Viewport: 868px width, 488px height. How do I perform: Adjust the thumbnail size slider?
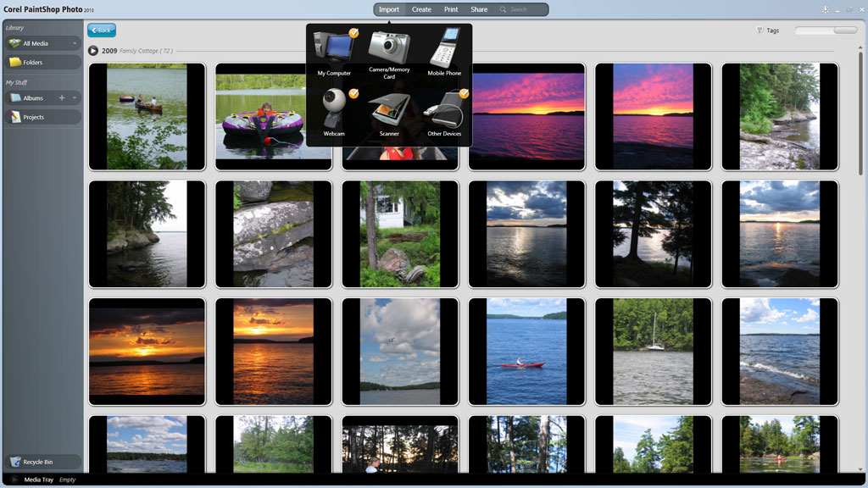pos(844,30)
